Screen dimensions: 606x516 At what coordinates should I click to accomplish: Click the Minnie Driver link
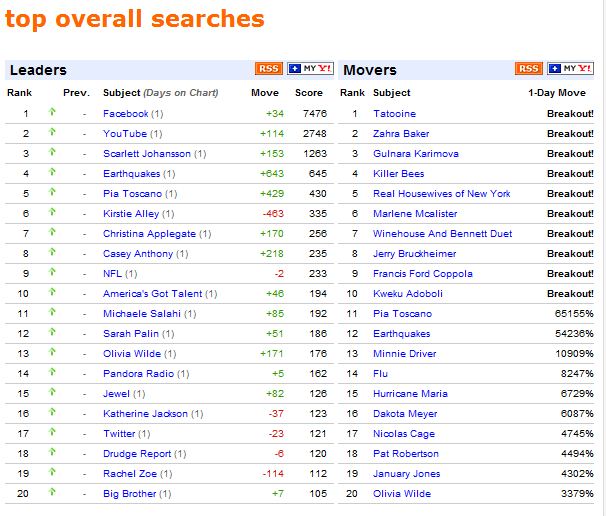(x=405, y=354)
